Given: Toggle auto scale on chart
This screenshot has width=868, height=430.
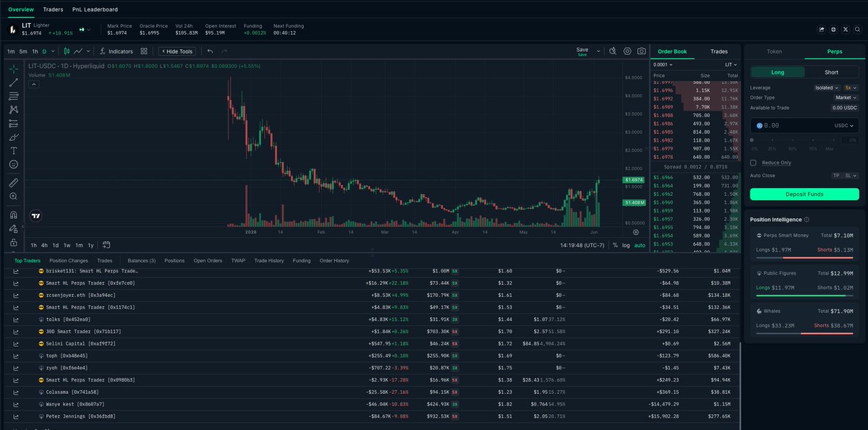Looking at the screenshot, I should pyautogui.click(x=639, y=245).
